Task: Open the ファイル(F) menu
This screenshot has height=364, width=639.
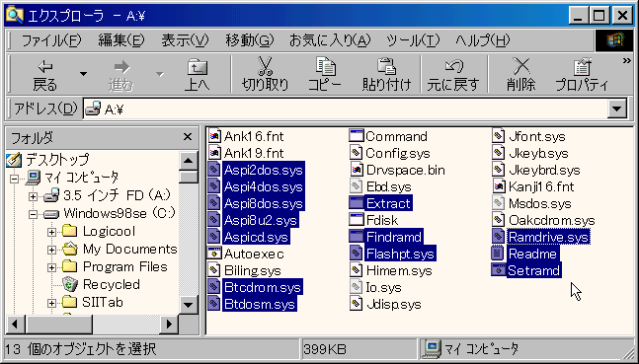Action: [x=51, y=40]
